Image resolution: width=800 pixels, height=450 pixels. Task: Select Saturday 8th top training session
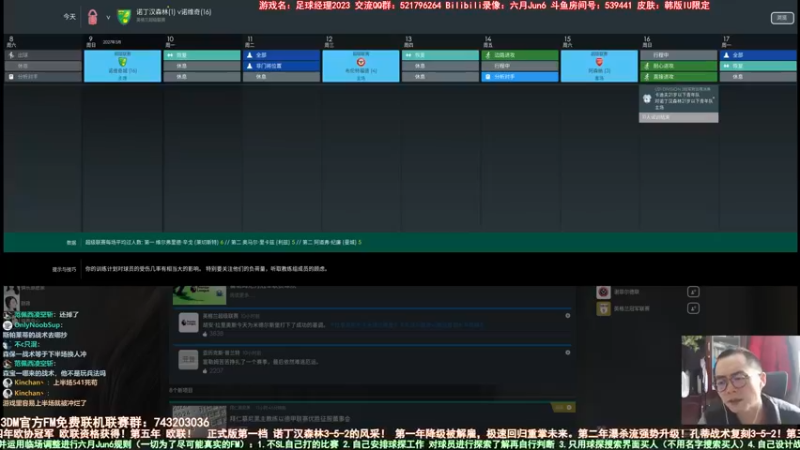[x=43, y=55]
